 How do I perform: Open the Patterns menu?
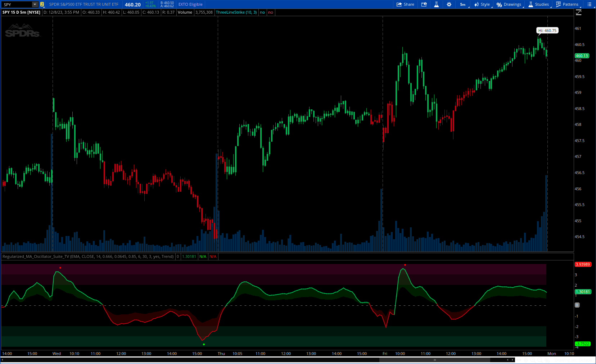click(568, 4)
